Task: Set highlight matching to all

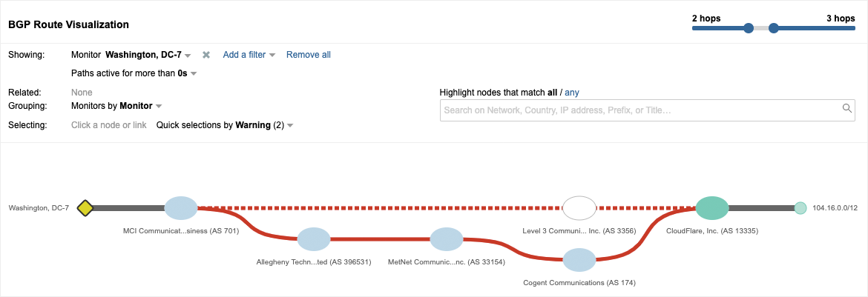Action: 552,93
